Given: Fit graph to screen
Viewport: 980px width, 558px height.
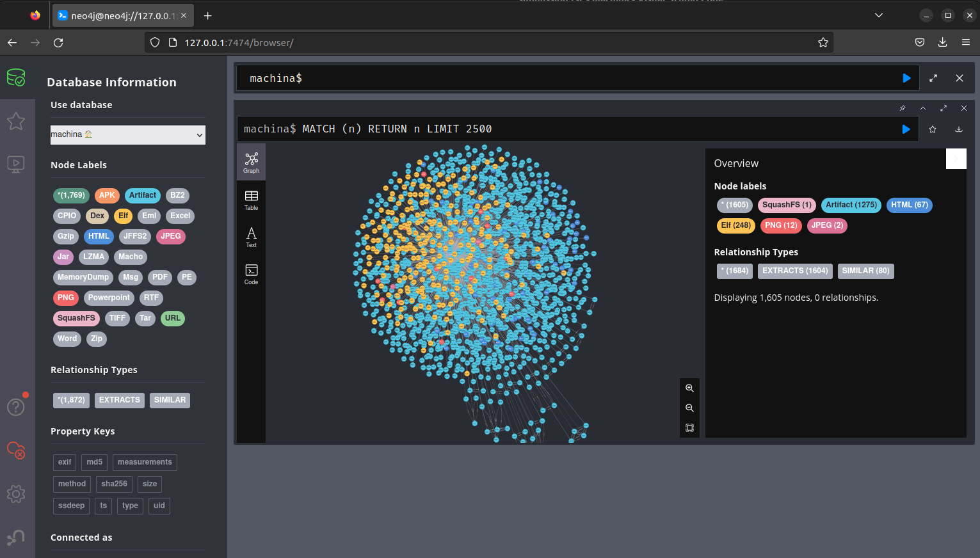Looking at the screenshot, I should pyautogui.click(x=689, y=427).
